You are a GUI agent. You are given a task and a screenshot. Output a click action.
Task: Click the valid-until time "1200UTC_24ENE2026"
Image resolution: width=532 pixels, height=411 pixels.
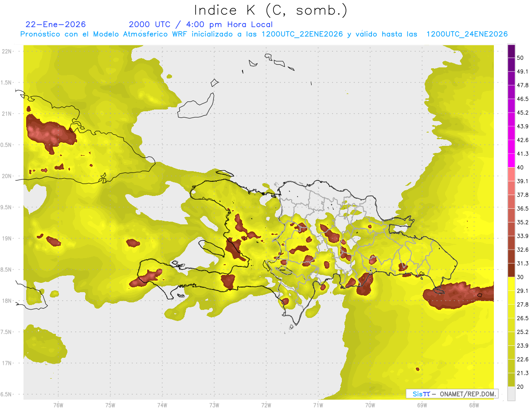pos(467,34)
